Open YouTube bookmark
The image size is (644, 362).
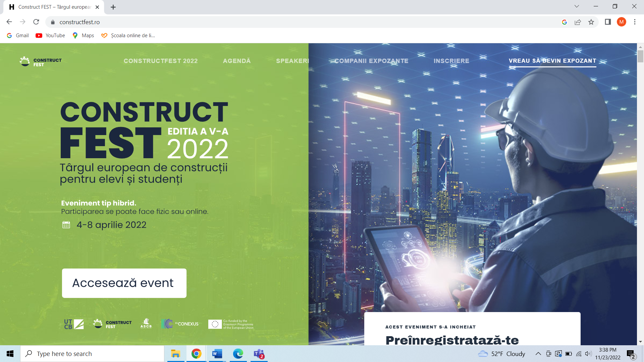50,36
